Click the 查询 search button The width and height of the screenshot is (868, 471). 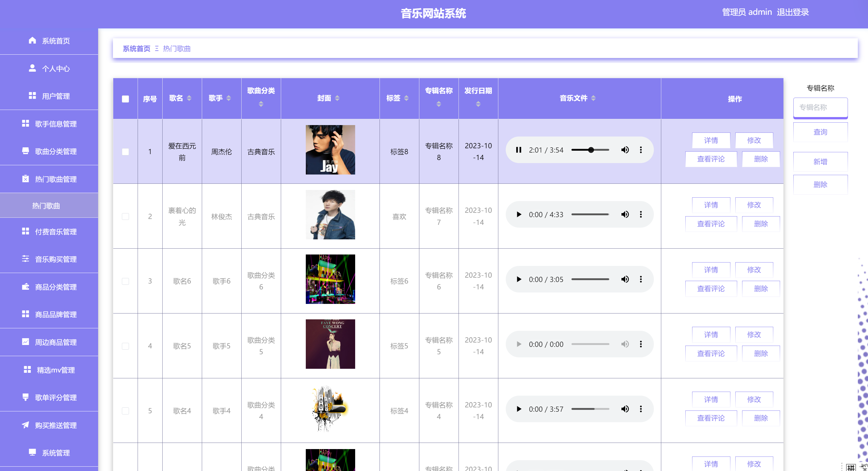820,132
